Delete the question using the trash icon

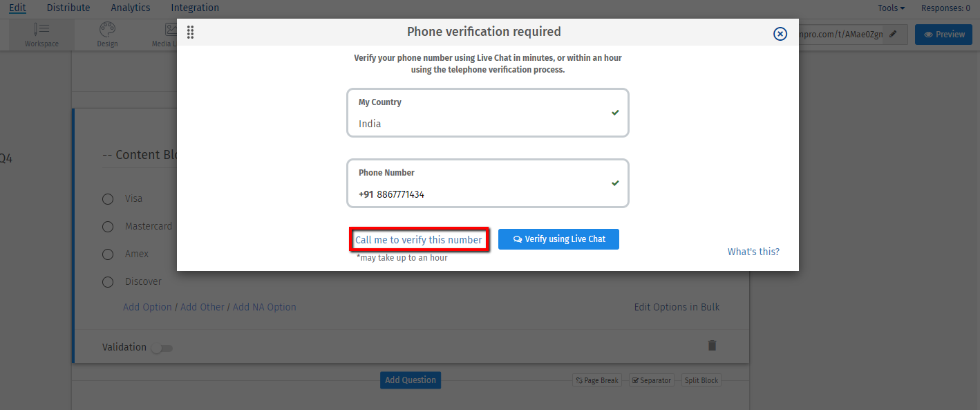[712, 345]
